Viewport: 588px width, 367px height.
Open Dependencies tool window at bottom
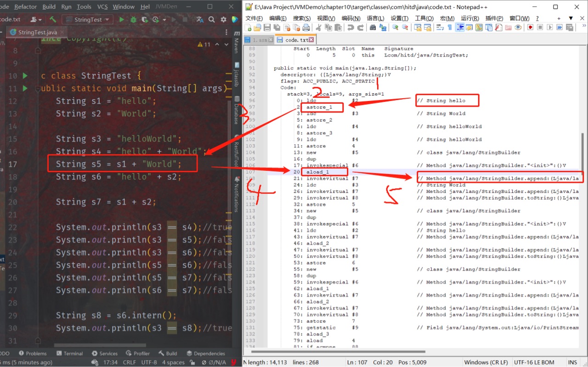click(206, 353)
